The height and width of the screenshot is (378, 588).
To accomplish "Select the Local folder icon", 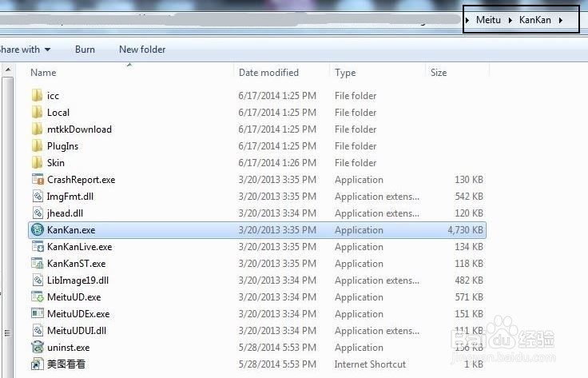I will point(37,113).
